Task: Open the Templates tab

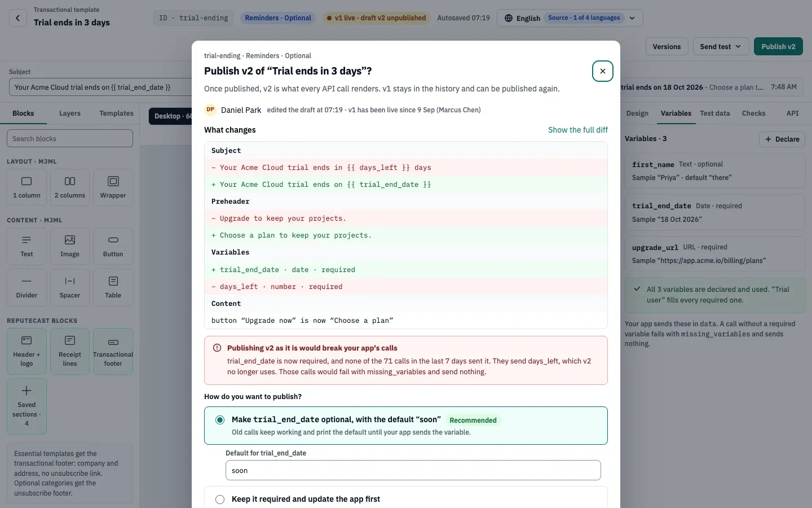Action: (x=116, y=113)
